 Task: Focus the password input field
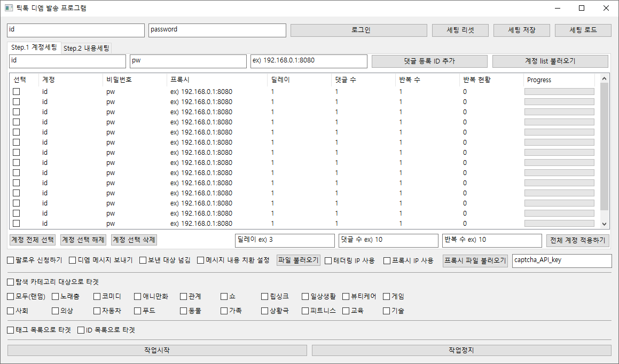click(217, 30)
